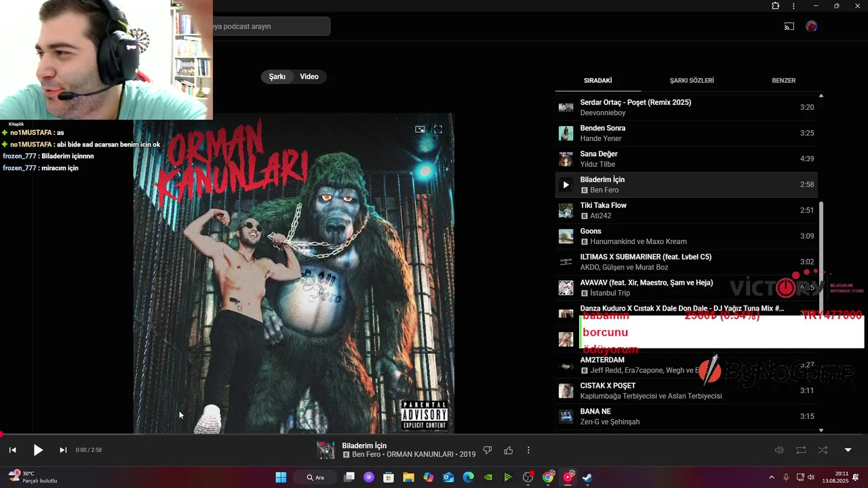Select Sana Değer by Yıldız Tilbe
The width and height of the screenshot is (868, 488).
tap(686, 159)
